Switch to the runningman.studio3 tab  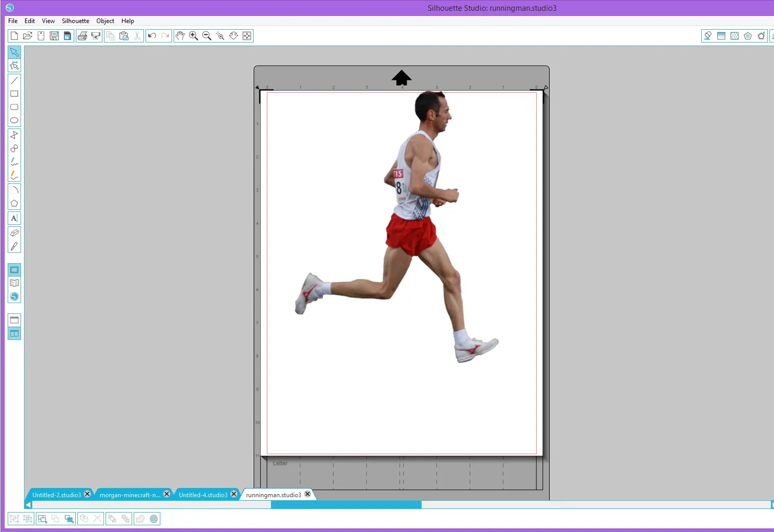pyautogui.click(x=274, y=494)
